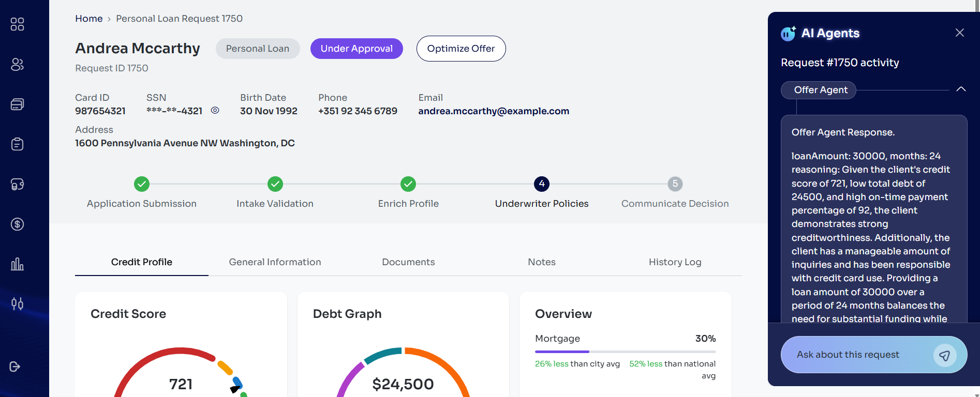Click the Enrich Profile step checkmark
Image resolution: width=980 pixels, height=397 pixels.
coord(408,184)
